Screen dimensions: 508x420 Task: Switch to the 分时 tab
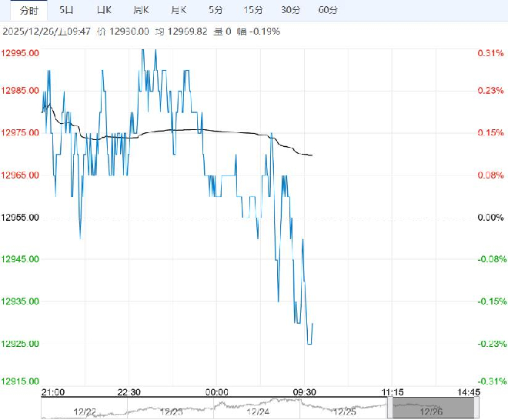(28, 10)
